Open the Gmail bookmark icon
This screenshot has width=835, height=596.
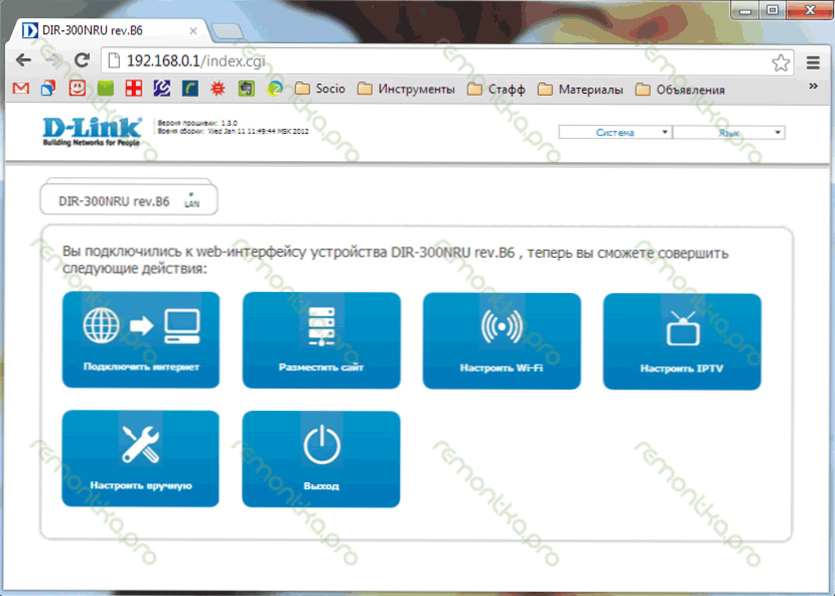click(x=21, y=88)
